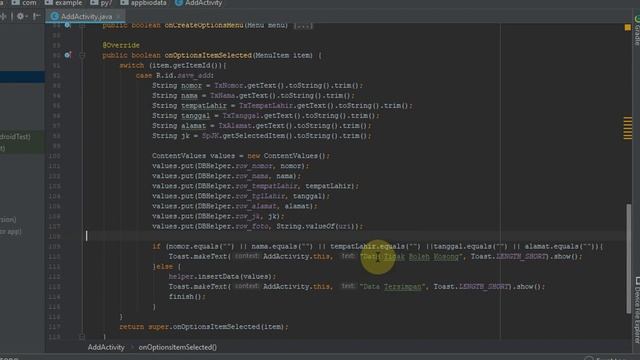Collapse the onOptionsItemSelected method fold marker

[82, 55]
